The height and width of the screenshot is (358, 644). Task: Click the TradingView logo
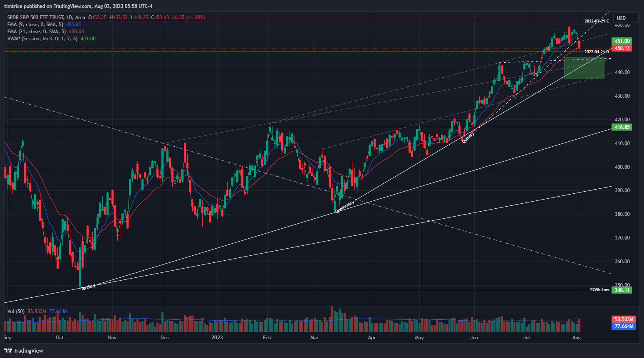point(24,351)
